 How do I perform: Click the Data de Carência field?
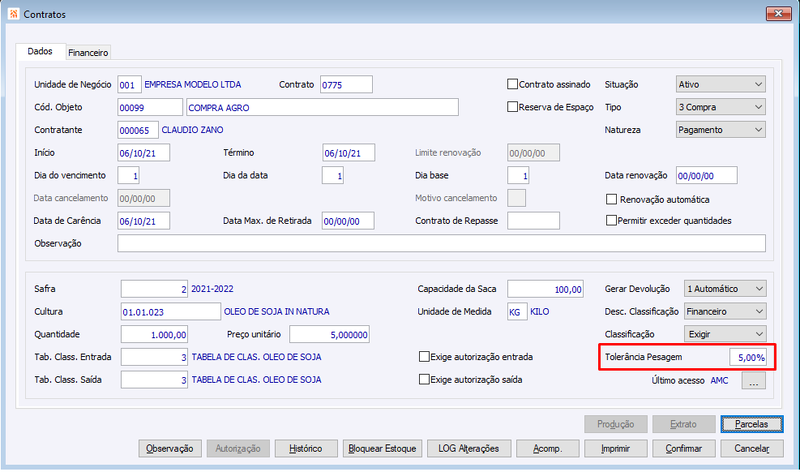pos(143,221)
